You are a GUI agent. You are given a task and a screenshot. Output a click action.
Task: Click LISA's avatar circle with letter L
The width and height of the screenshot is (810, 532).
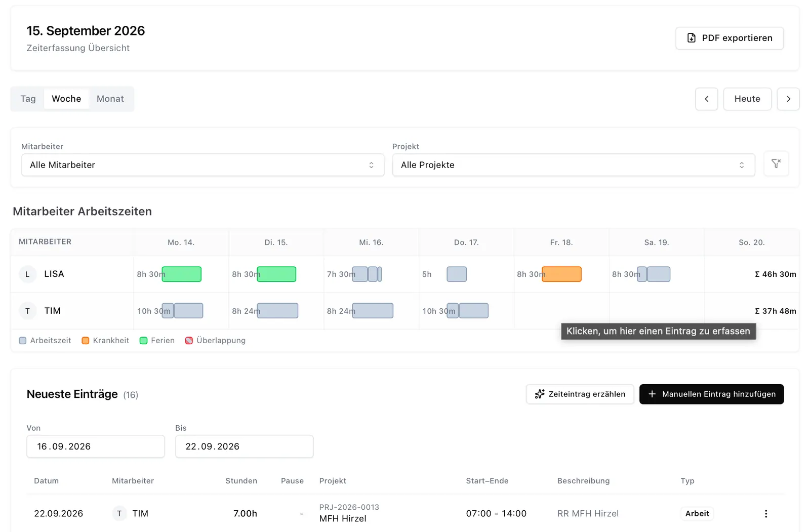[x=27, y=274]
